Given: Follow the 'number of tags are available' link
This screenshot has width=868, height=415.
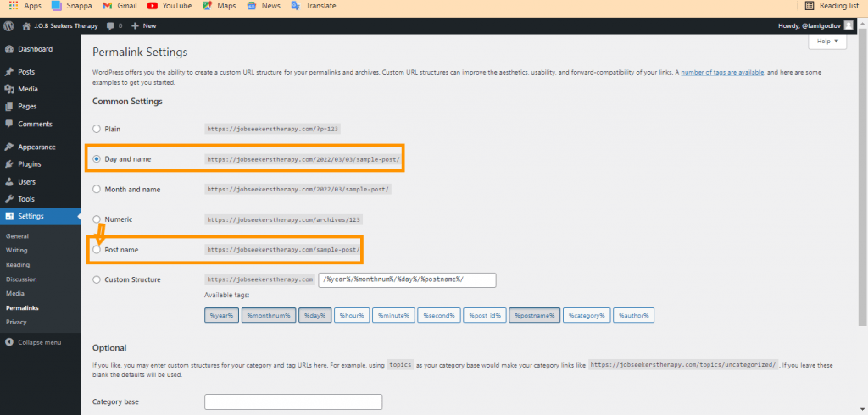Looking at the screenshot, I should tap(722, 73).
